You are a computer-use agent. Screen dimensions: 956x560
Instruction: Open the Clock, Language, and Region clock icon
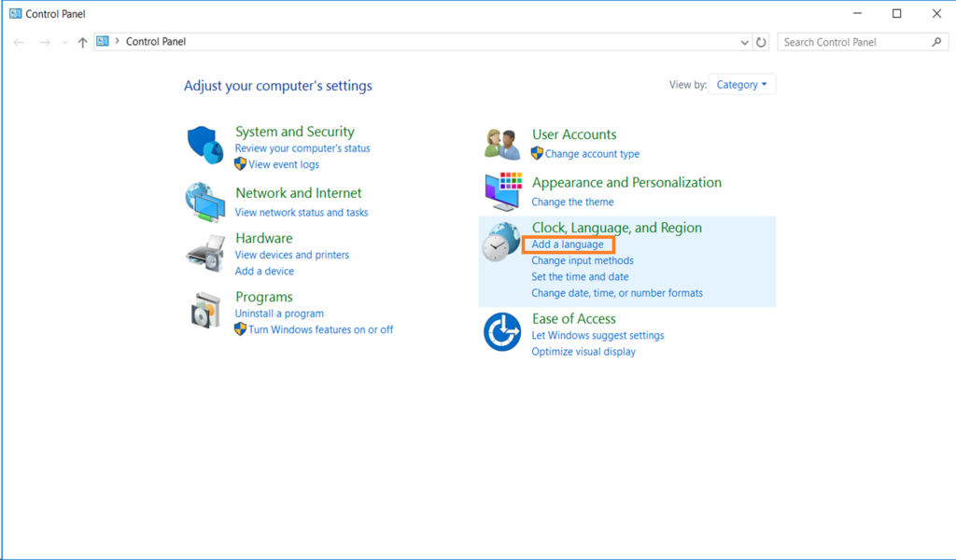click(x=501, y=243)
